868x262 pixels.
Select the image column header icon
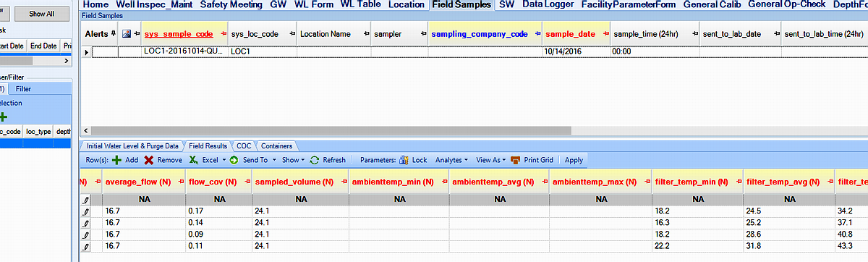pyautogui.click(x=127, y=34)
